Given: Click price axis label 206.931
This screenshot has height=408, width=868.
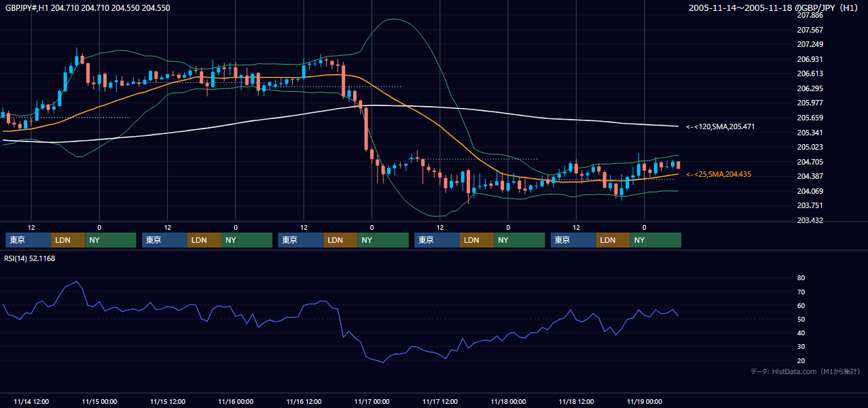Looking at the screenshot, I should pyautogui.click(x=810, y=59).
